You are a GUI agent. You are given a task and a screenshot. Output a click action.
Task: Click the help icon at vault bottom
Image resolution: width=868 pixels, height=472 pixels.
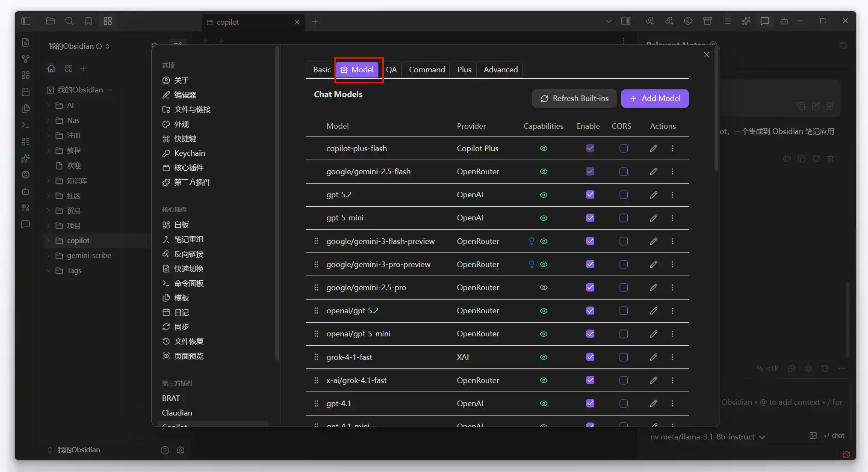pyautogui.click(x=165, y=450)
